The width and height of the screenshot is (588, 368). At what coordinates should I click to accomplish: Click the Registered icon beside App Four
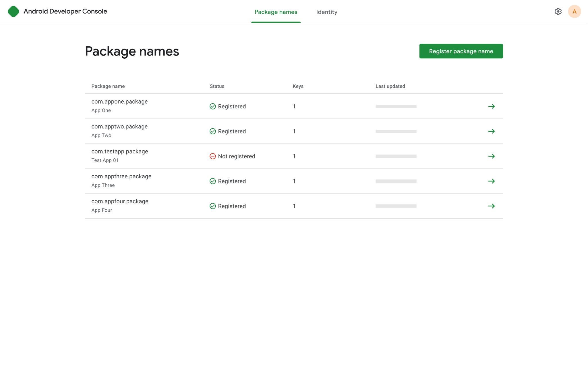click(213, 206)
